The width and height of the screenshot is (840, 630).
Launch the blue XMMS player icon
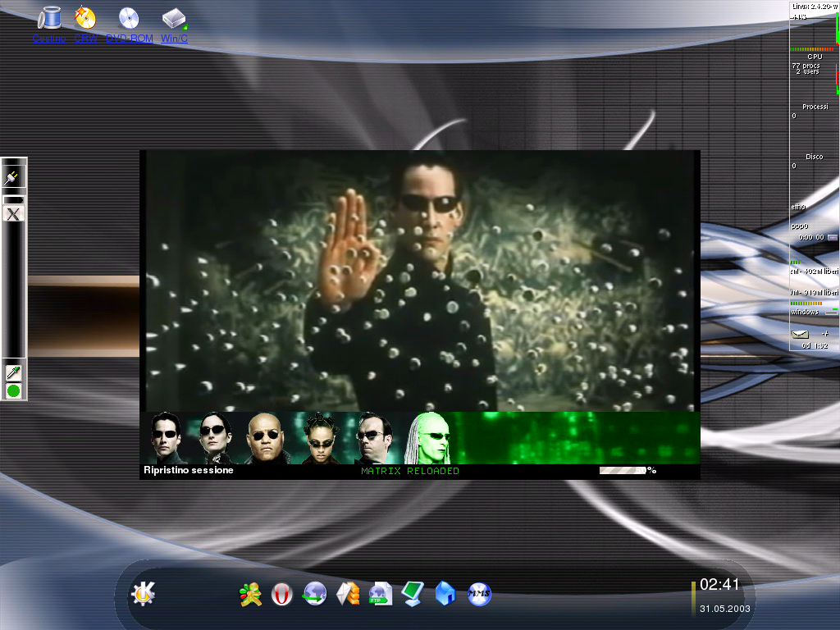tap(479, 594)
